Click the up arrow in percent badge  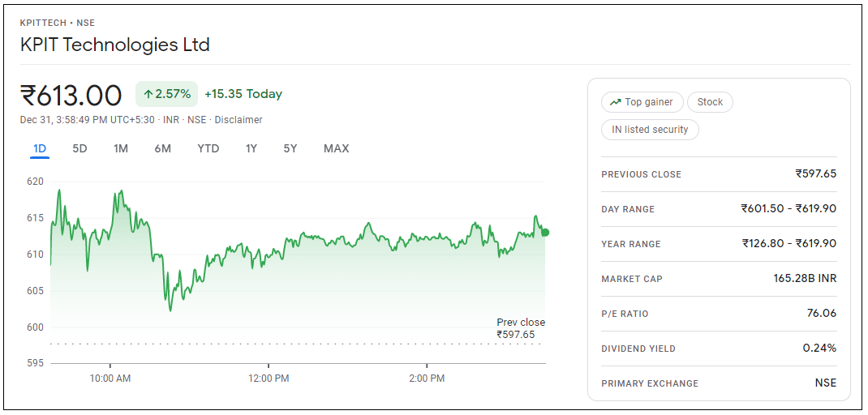pyautogui.click(x=148, y=95)
